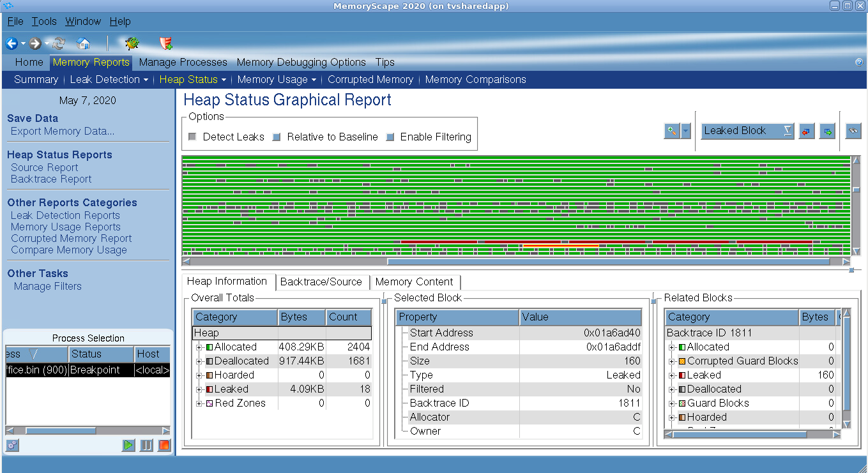
Task: Open the Memory Content tab
Action: click(415, 282)
